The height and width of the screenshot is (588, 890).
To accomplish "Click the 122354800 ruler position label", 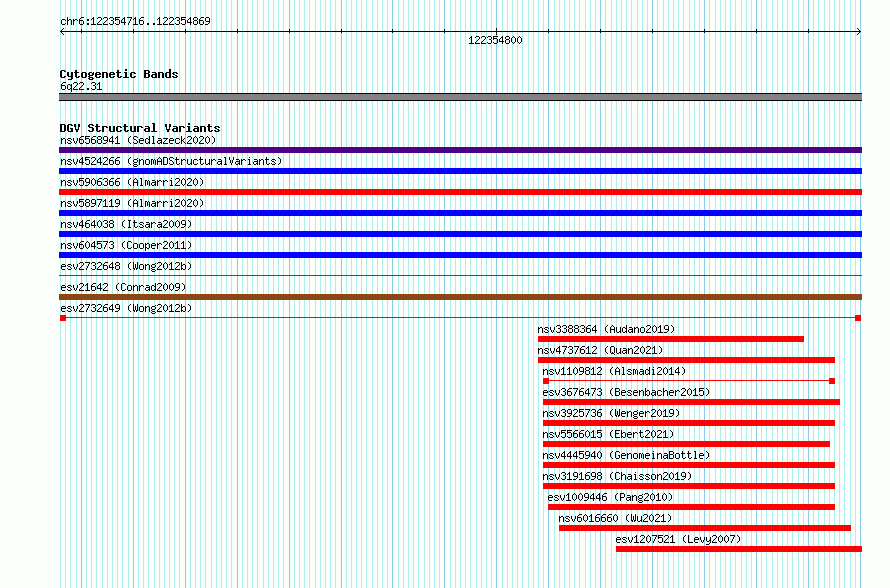I will [495, 40].
